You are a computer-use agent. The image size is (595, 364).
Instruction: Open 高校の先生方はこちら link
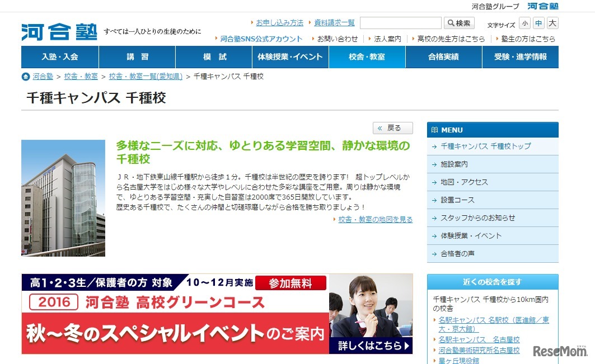451,39
